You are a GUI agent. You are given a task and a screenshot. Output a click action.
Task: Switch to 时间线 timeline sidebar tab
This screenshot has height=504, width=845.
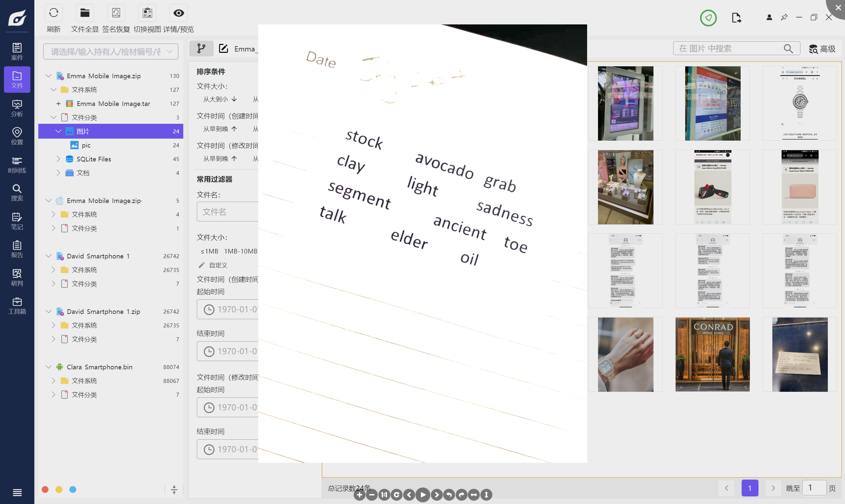pos(17,164)
